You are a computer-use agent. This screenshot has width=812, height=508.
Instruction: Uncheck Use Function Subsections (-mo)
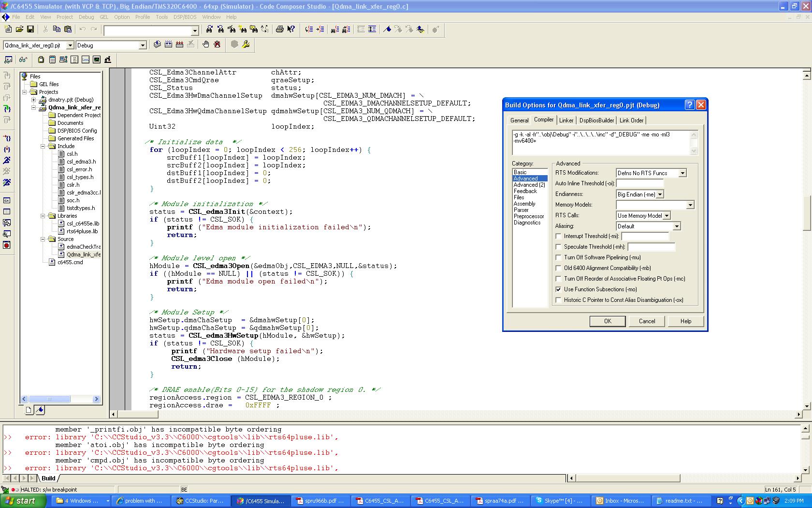[559, 289]
